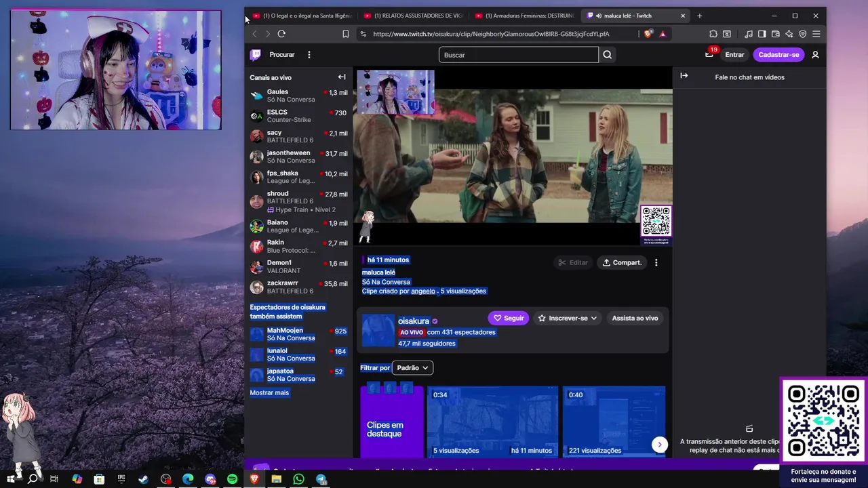Open the browser hamburger main menu
The width and height of the screenshot is (868, 488).
(816, 34)
